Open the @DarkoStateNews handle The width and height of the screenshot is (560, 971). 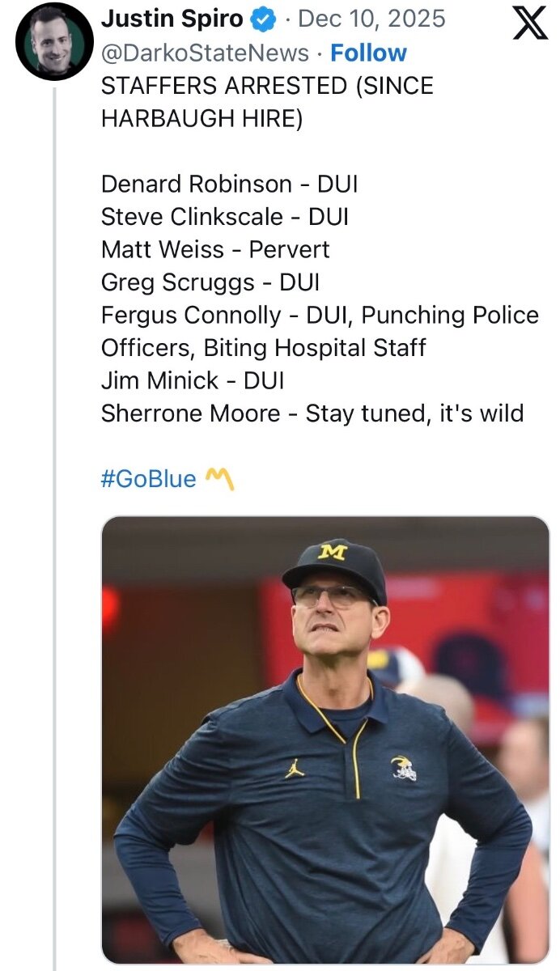tap(205, 53)
